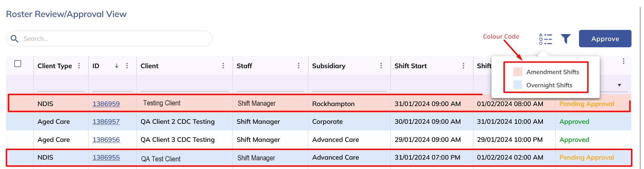Open Subsidiary column three-dot menu
Image resolution: width=644 pixels, height=169 pixels.
point(381,66)
